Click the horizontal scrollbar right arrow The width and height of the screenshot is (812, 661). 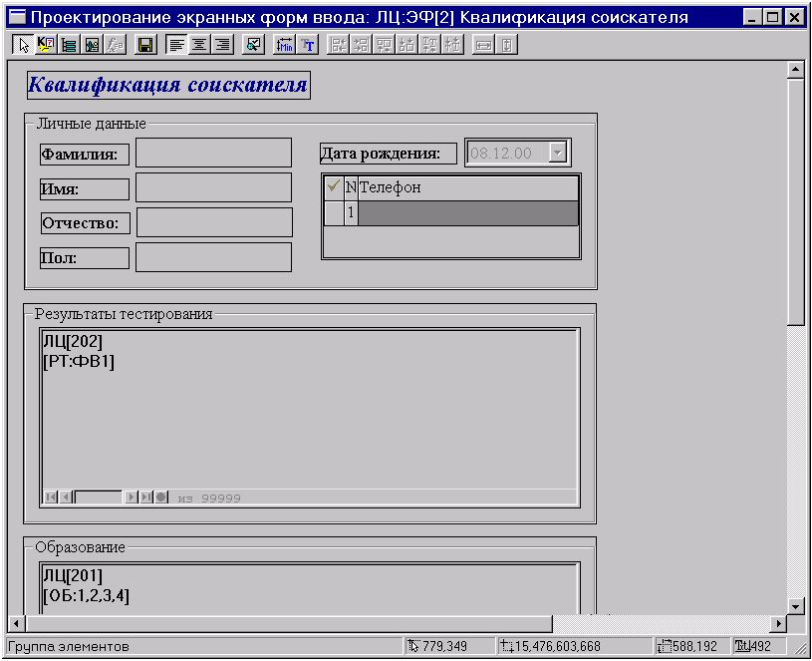pos(778,624)
